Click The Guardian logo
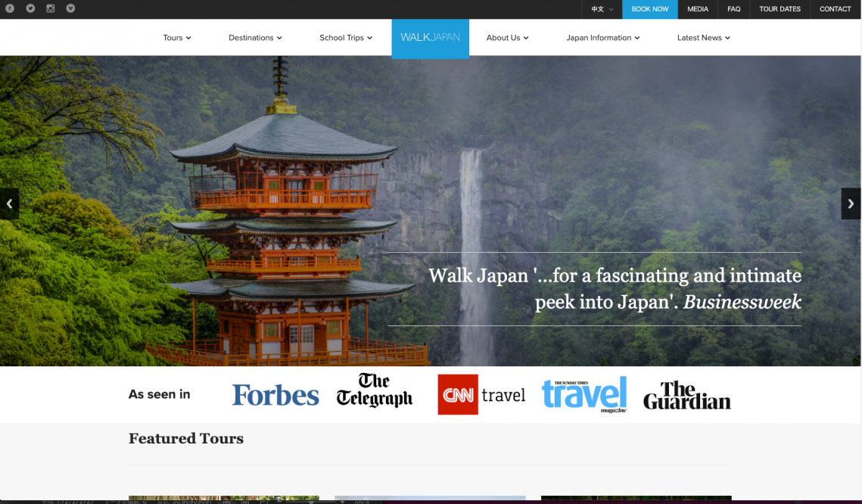The image size is (862, 504). (686, 395)
